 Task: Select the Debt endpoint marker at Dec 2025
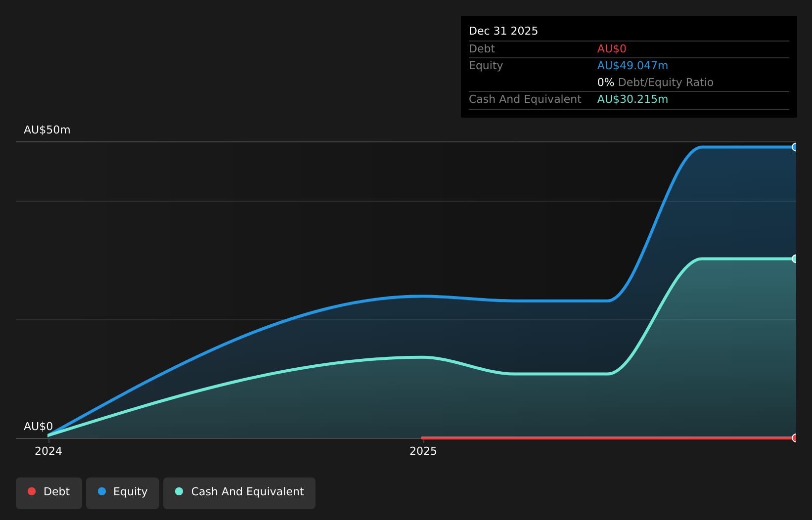795,437
